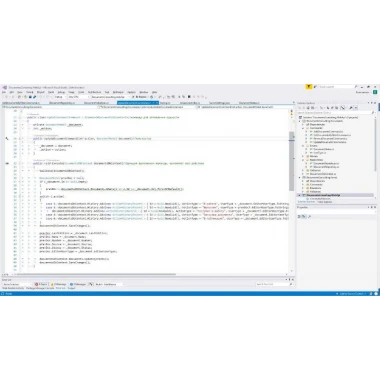Select the Package Manager Console tab
The height and width of the screenshot is (380, 380).
coord(40,288)
